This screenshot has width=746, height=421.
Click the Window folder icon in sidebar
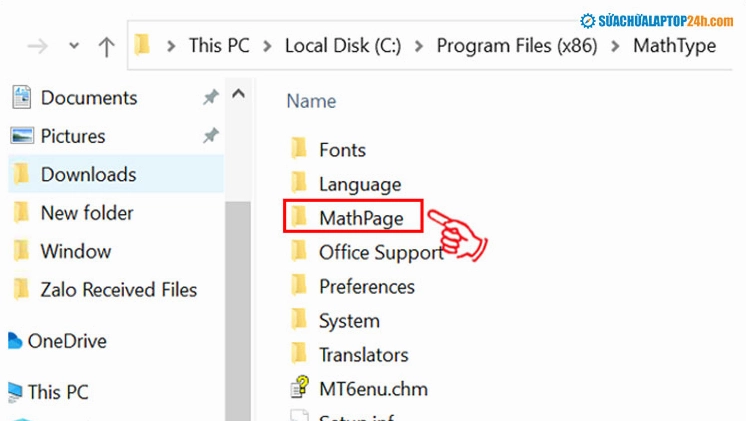coord(21,250)
